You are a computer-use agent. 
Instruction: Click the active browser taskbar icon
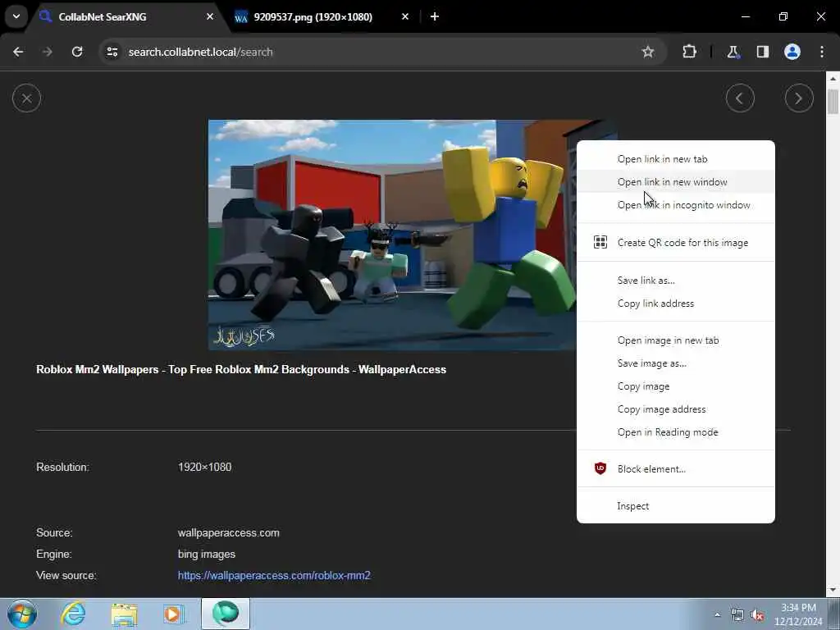(x=226, y=614)
